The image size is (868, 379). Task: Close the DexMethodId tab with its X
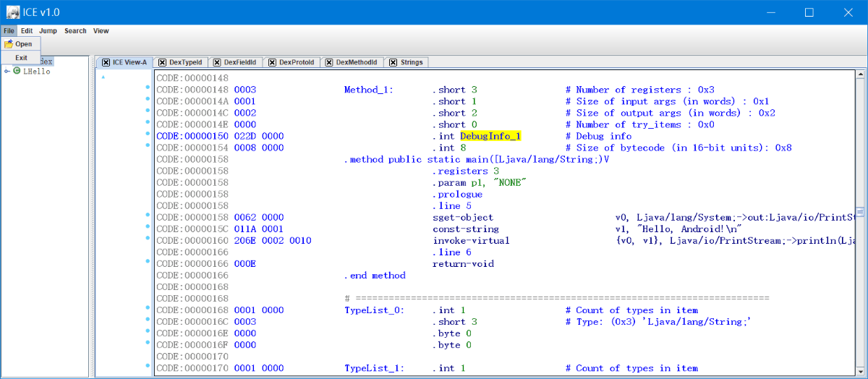click(329, 62)
